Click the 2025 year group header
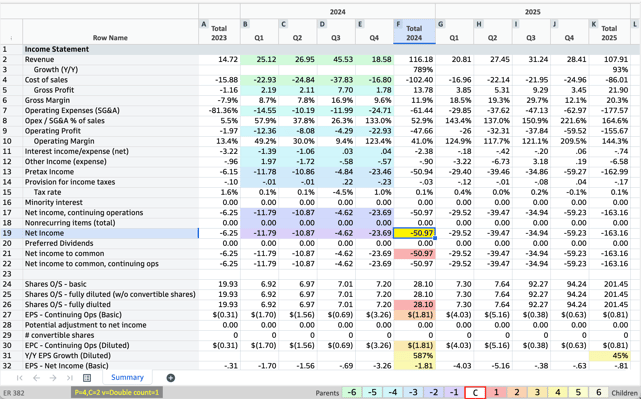This screenshot has height=399, width=641. click(533, 11)
